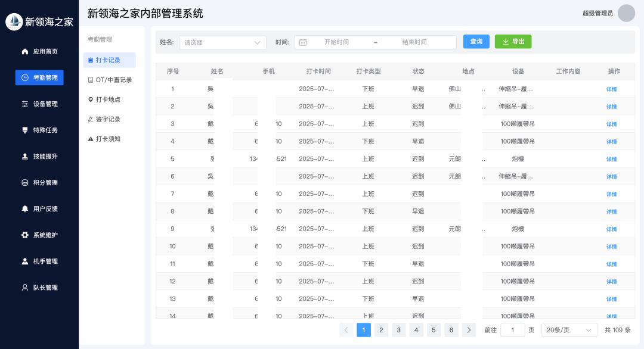Click the 状态 column header
The image size is (644, 349).
pos(418,71)
